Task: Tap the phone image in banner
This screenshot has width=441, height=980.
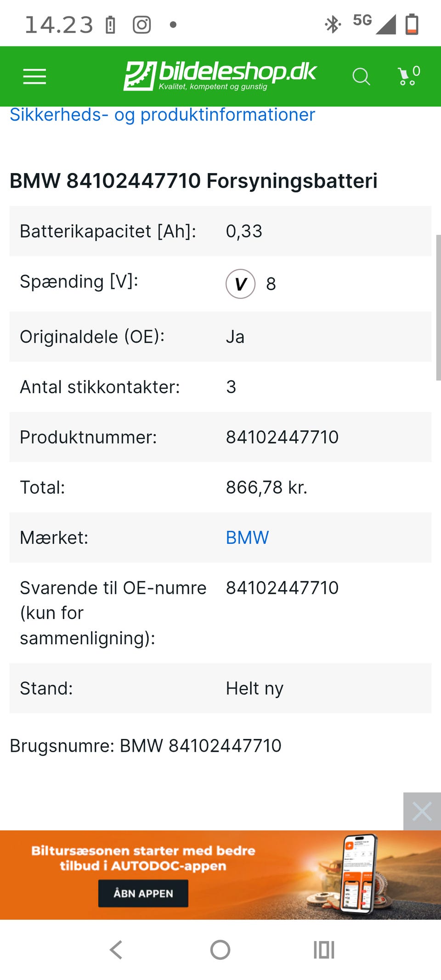Action: (360, 873)
